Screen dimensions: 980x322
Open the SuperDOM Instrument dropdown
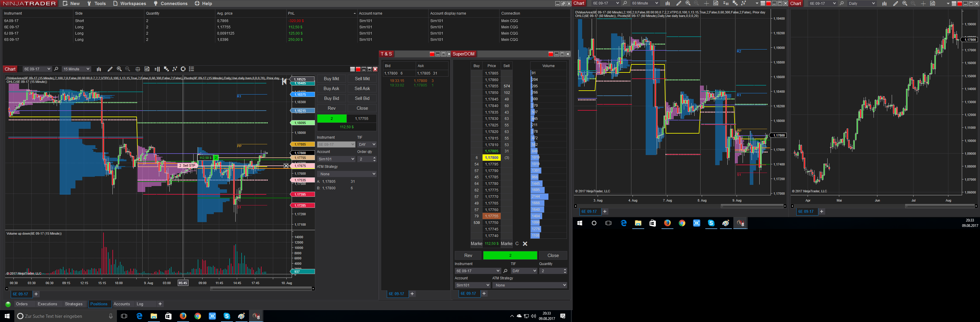coord(477,271)
